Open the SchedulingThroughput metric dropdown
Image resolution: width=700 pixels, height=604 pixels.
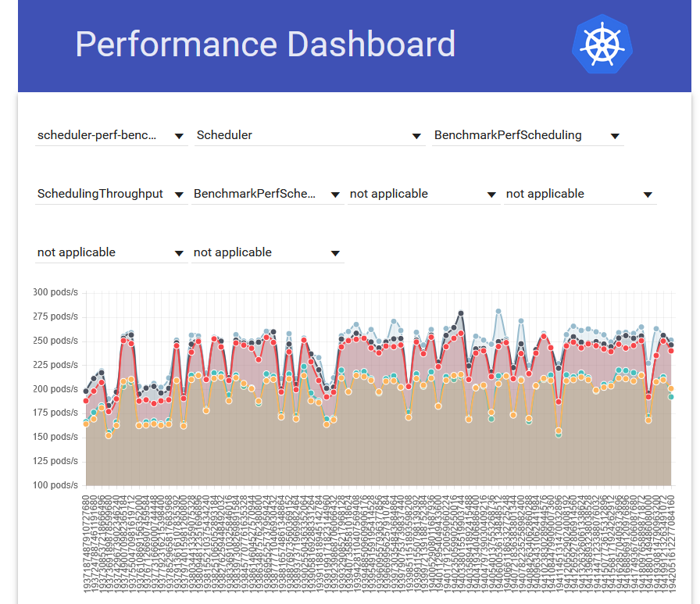(x=179, y=194)
